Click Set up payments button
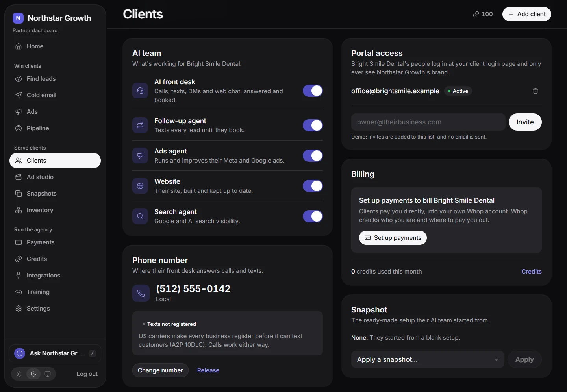Image resolution: width=567 pixels, height=392 pixels. 393,238
